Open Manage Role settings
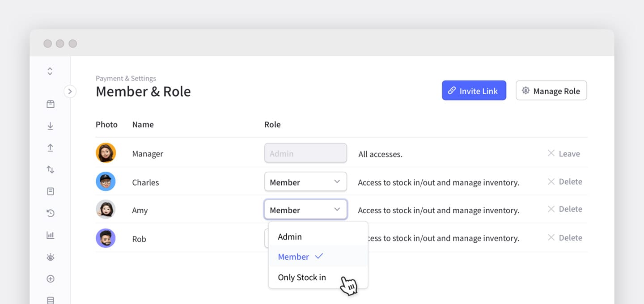The height and width of the screenshot is (304, 644). click(551, 90)
